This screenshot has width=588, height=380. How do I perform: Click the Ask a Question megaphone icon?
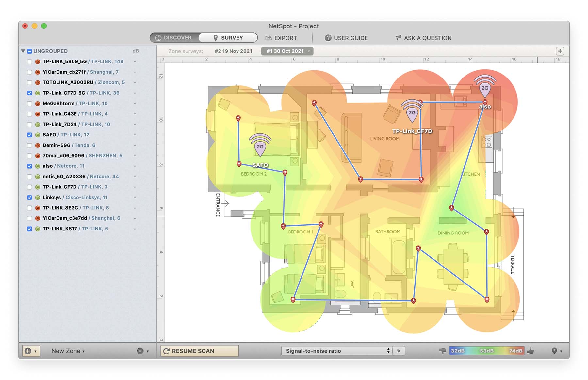[x=398, y=38]
